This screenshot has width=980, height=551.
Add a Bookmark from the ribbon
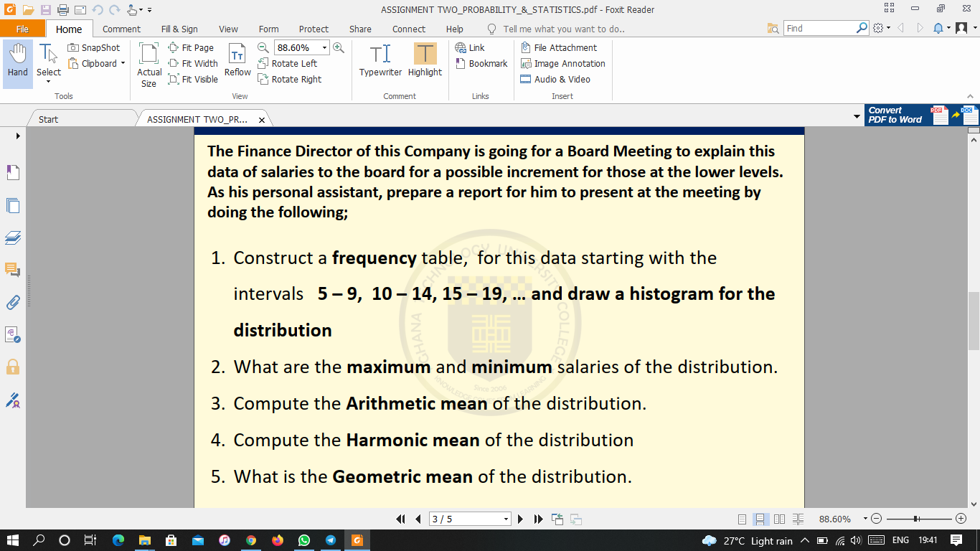[481, 63]
